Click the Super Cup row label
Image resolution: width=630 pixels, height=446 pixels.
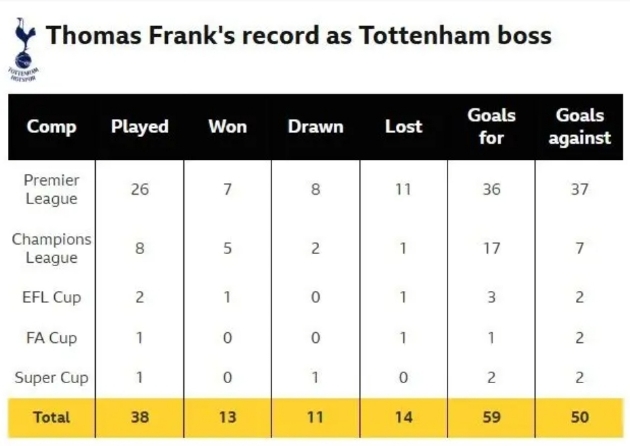tap(51, 378)
